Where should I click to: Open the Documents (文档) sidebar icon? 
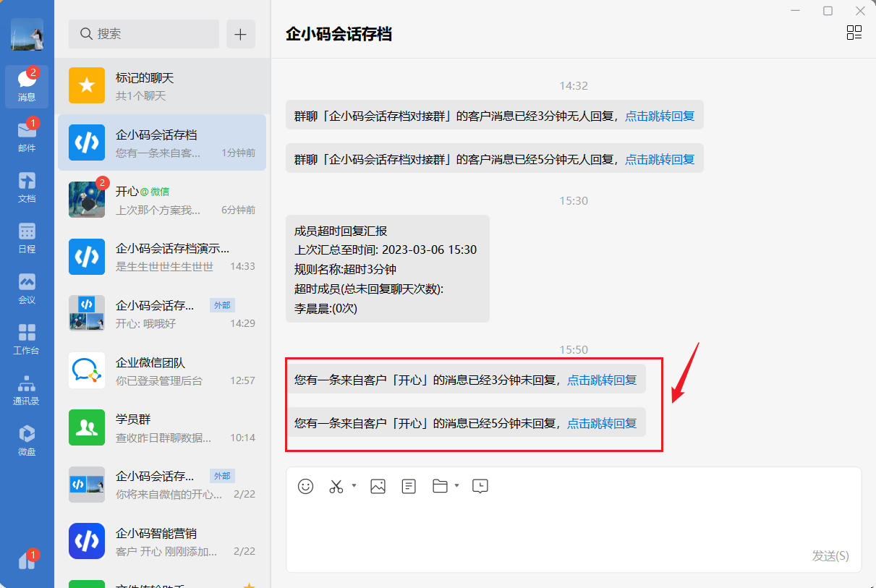point(27,187)
